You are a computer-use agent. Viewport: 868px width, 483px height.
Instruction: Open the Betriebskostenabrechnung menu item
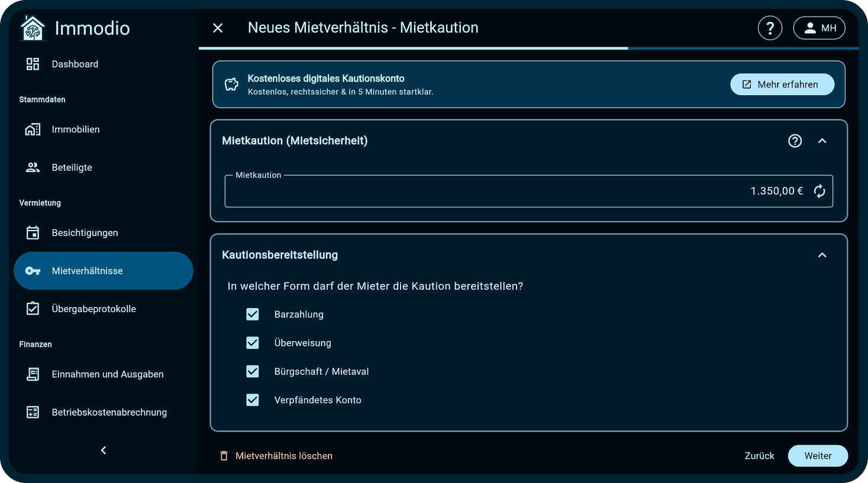point(104,412)
